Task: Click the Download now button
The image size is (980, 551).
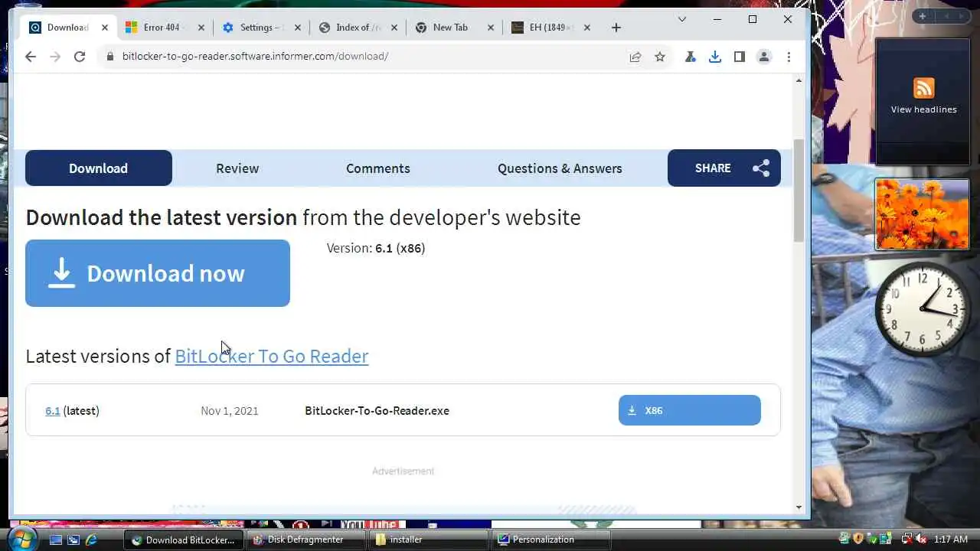Action: click(158, 273)
